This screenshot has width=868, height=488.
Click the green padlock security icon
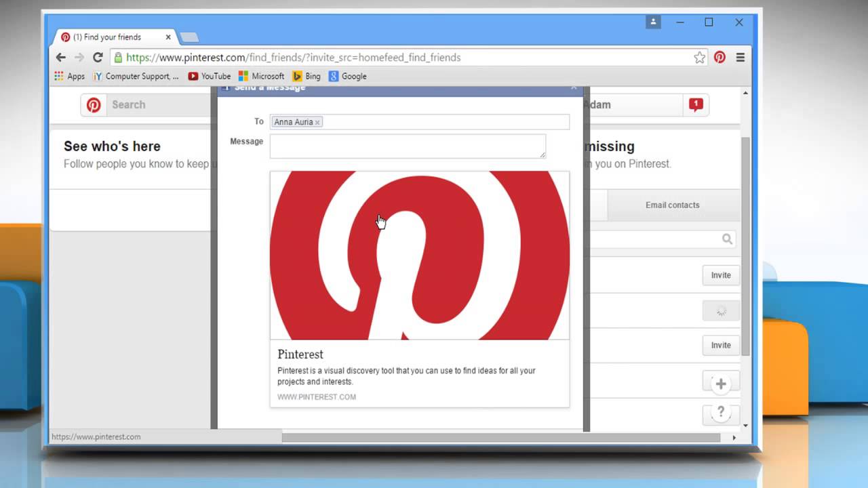(118, 58)
